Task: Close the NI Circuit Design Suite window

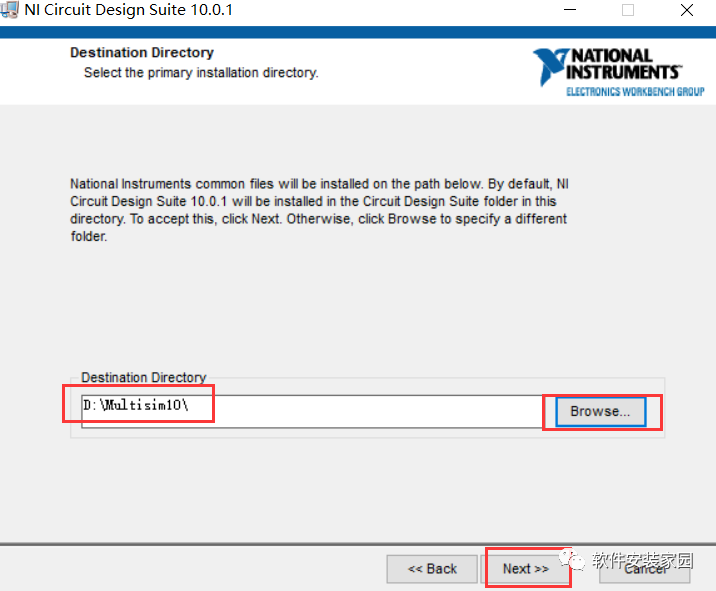Action: coord(687,10)
